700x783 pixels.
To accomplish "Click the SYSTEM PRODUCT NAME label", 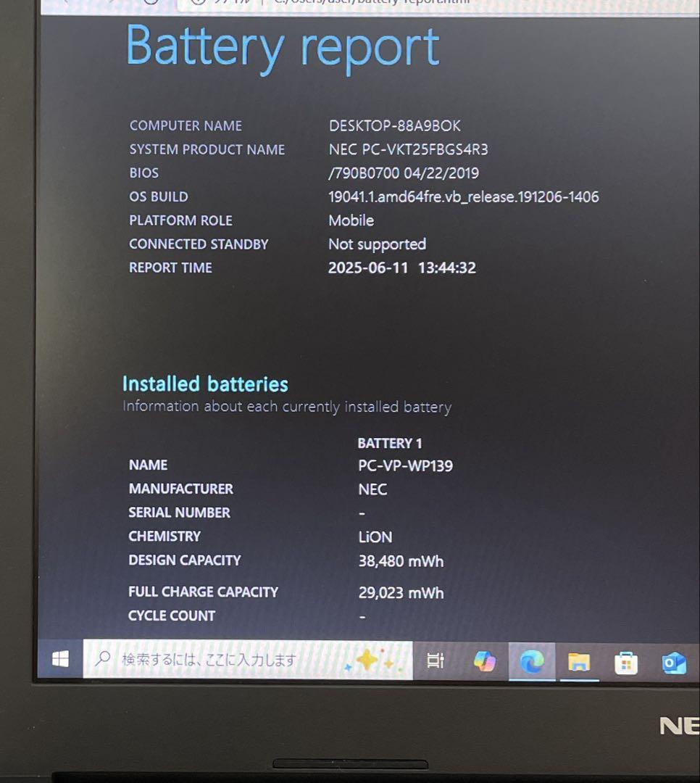I will click(207, 149).
